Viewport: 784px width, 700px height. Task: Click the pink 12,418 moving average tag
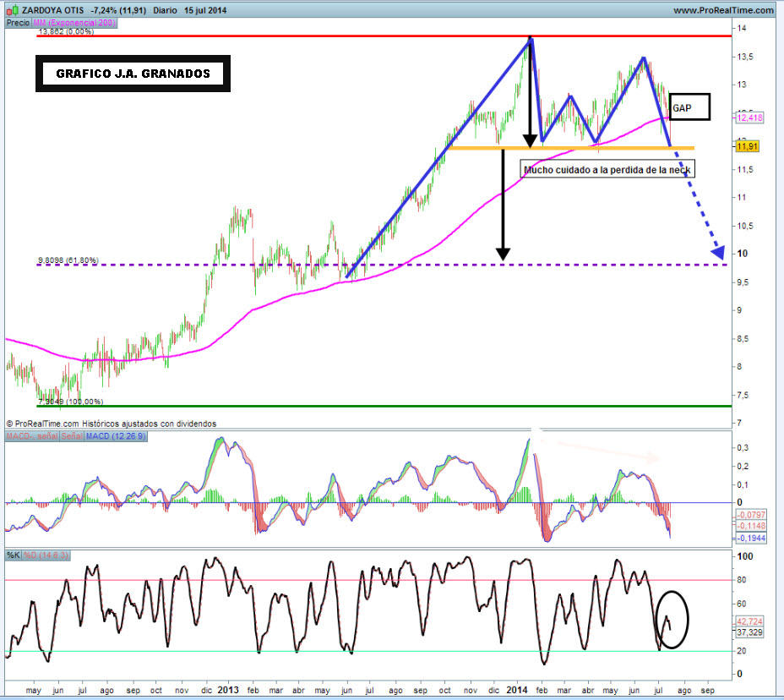(749, 119)
